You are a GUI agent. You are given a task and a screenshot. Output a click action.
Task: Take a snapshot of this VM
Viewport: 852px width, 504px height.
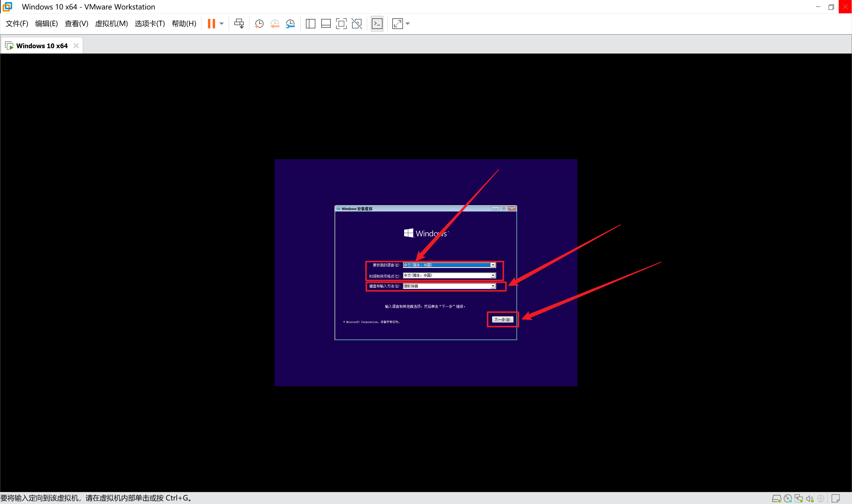coord(259,23)
